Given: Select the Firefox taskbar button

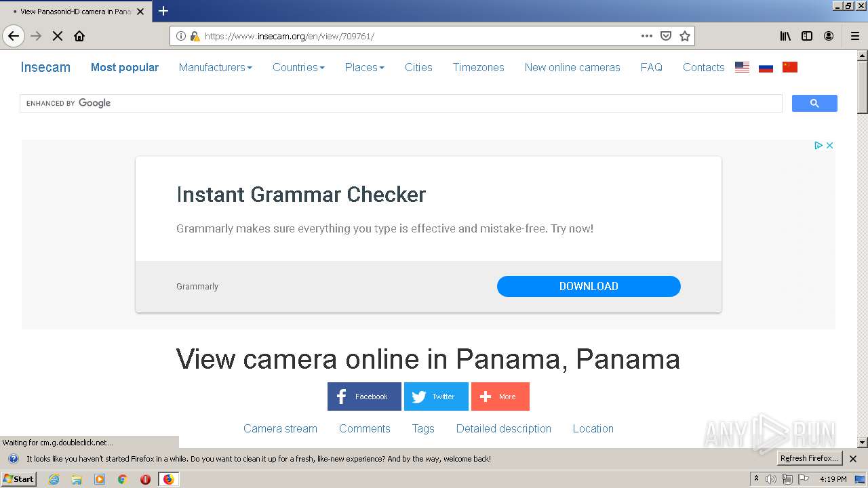Looking at the screenshot, I should coord(169,479).
